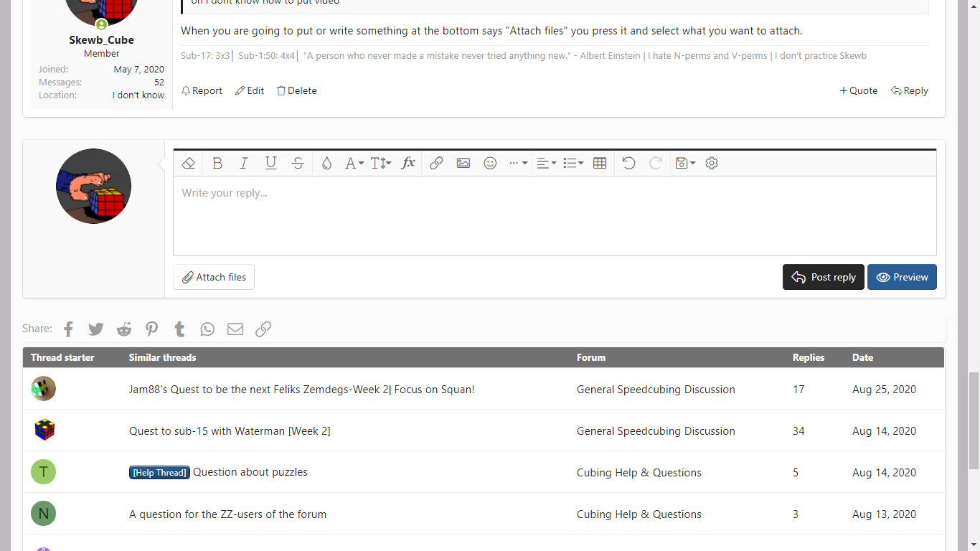The width and height of the screenshot is (980, 551).
Task: Open the more insert options dropdown
Action: click(x=518, y=163)
